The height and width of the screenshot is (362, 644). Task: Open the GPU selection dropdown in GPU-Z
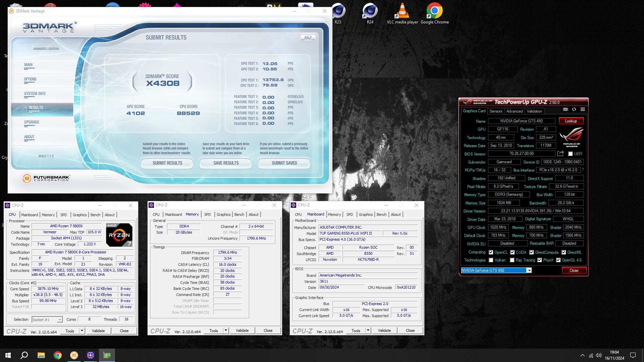pos(529,270)
